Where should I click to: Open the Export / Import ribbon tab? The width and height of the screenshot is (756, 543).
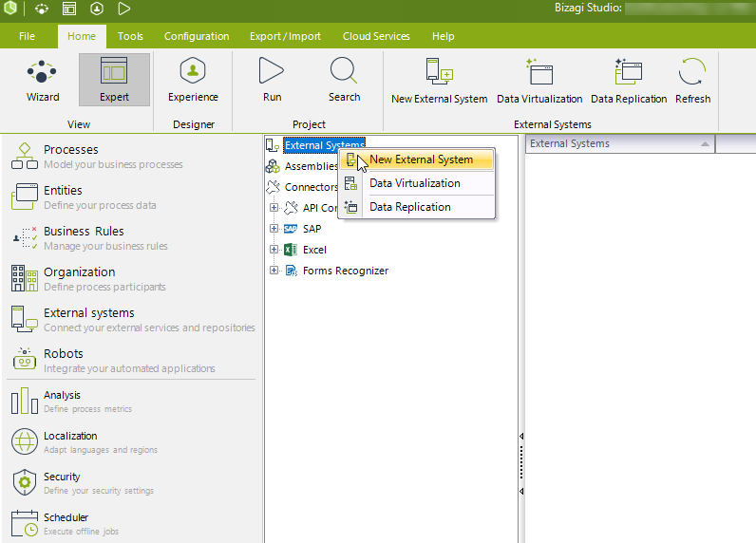point(285,36)
